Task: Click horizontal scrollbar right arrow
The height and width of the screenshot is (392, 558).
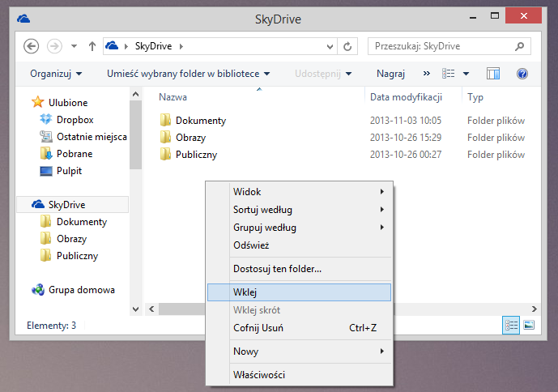Action: [535, 309]
